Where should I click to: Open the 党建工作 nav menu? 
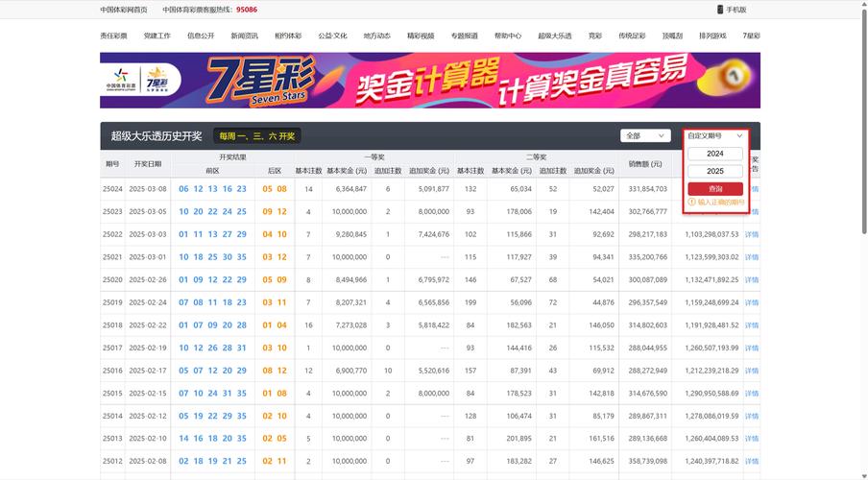[x=157, y=36]
